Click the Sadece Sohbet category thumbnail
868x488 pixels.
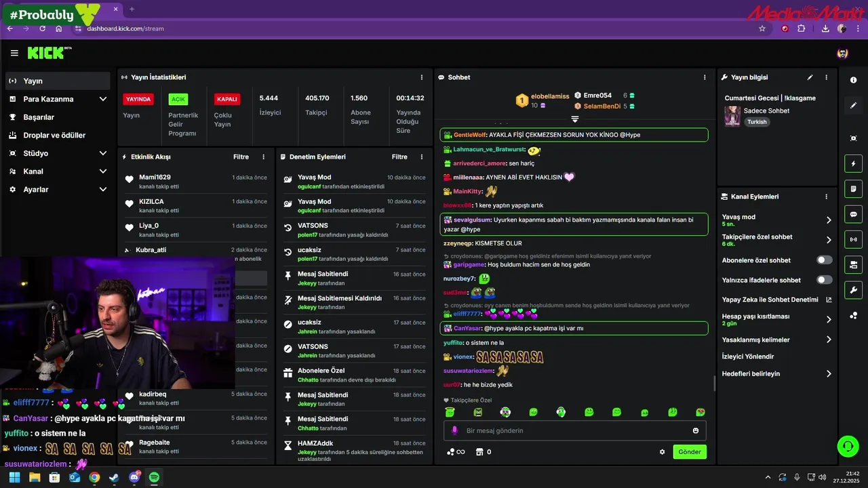pyautogui.click(x=732, y=116)
